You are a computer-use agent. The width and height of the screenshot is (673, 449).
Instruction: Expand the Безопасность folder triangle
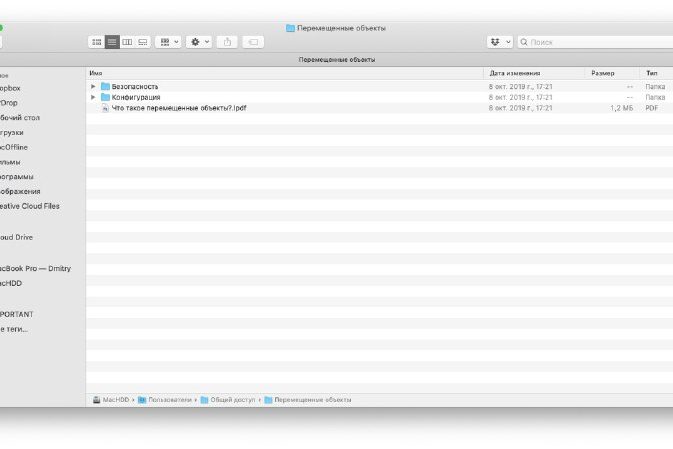[93, 86]
